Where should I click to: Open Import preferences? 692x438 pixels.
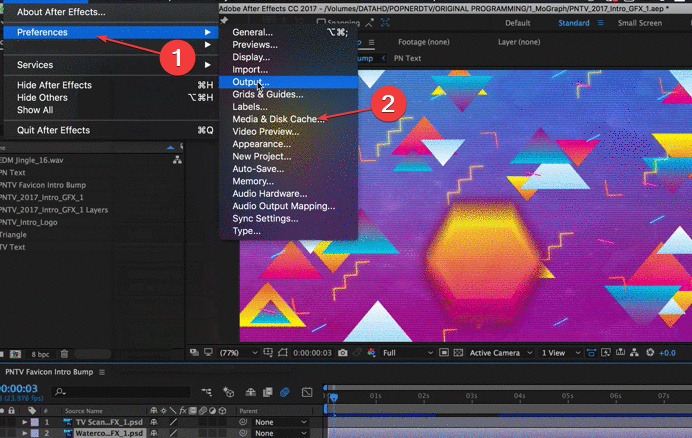pyautogui.click(x=288, y=69)
